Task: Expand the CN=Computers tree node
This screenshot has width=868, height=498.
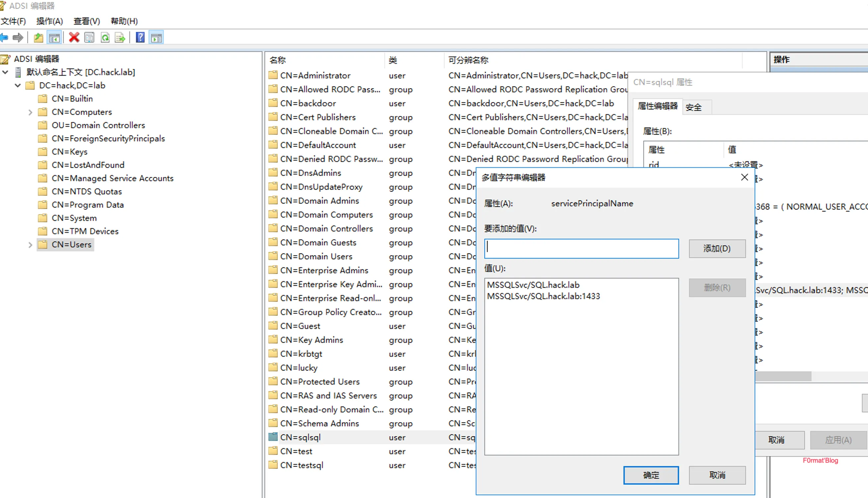Action: (30, 112)
